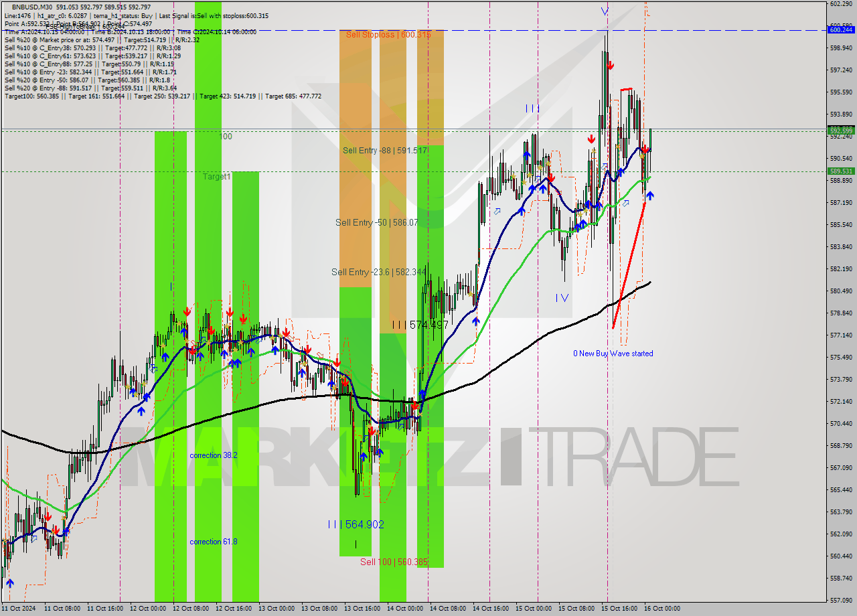Click the 'I I | 564.902' wave label
Image resolution: width=857 pixels, height=616 pixels.
tap(356, 524)
